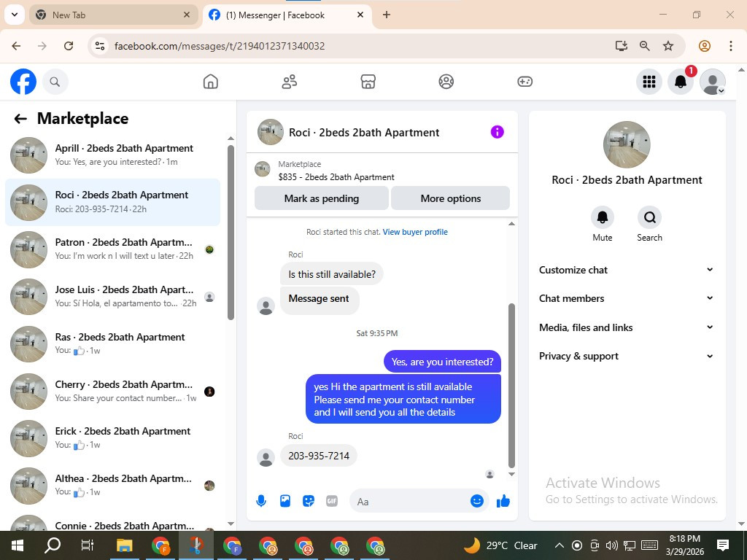Open Chrome three-dot menu
Screen dimensions: 747x560
tap(731, 46)
